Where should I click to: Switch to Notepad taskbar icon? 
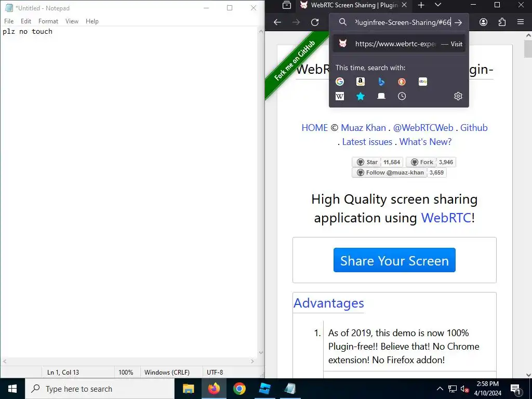(x=290, y=389)
